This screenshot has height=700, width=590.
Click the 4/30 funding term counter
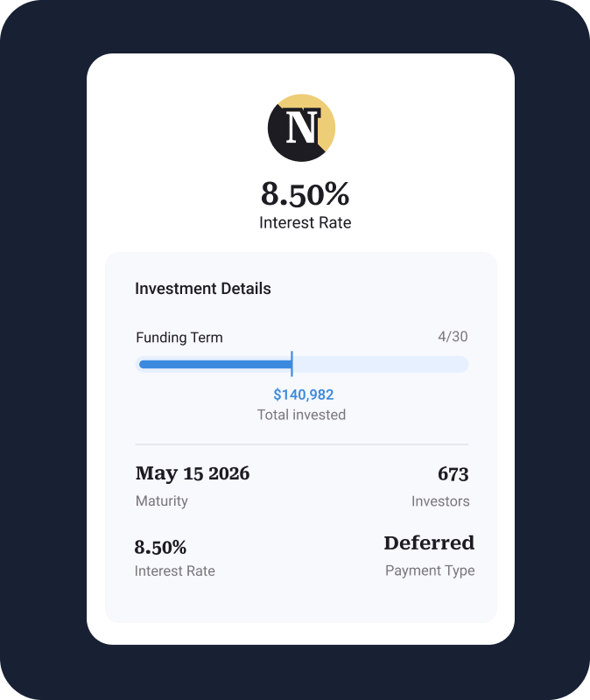click(x=453, y=336)
